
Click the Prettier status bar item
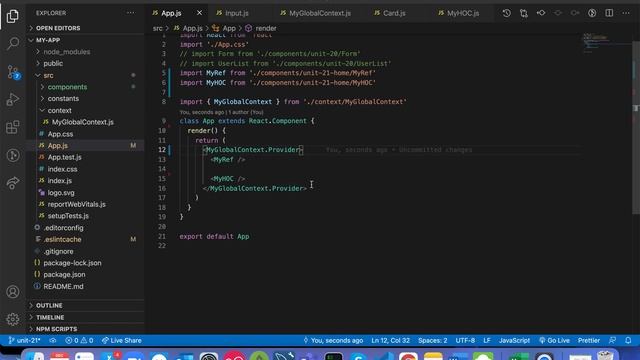589,340
